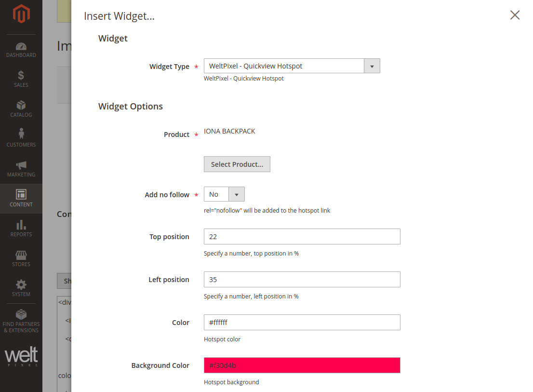This screenshot has width=533, height=392.
Task: Select the Content menu item
Action: point(21,198)
